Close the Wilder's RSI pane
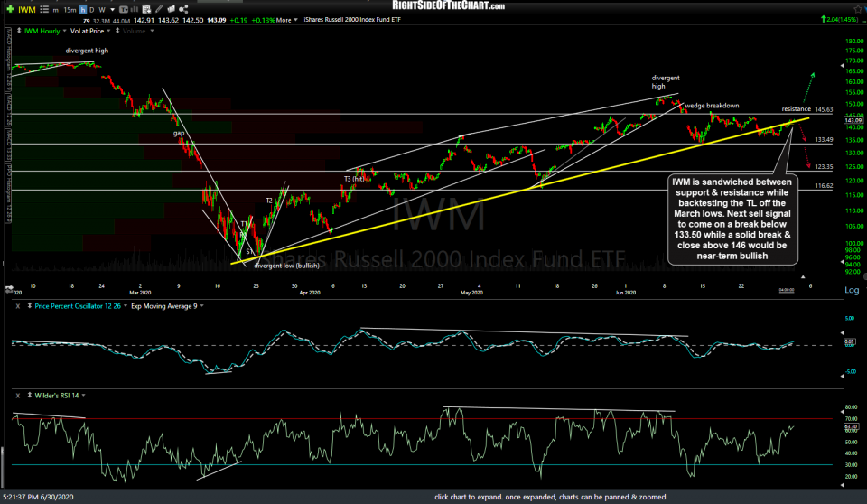Viewport: 867px width, 504px height. pos(18,396)
